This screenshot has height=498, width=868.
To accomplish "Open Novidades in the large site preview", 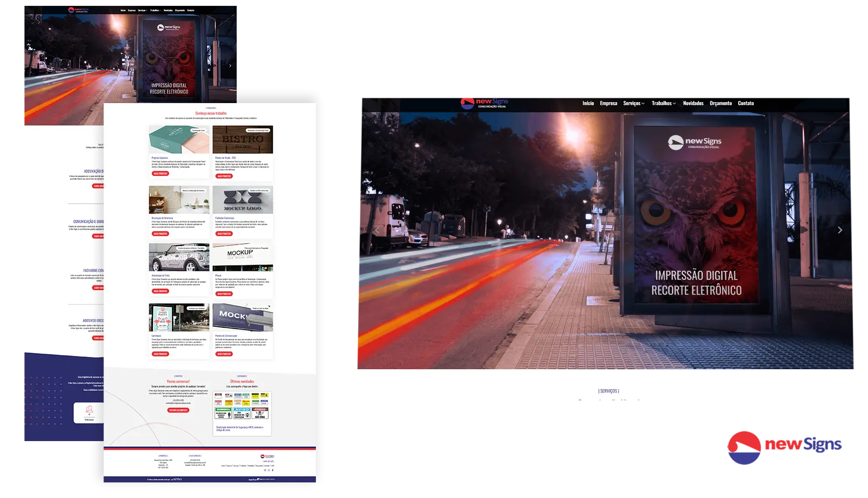I will click(693, 103).
